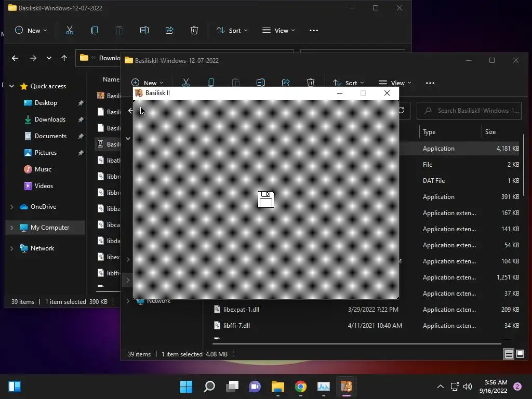Click Delete trash icon in back Explorer window

(194, 31)
